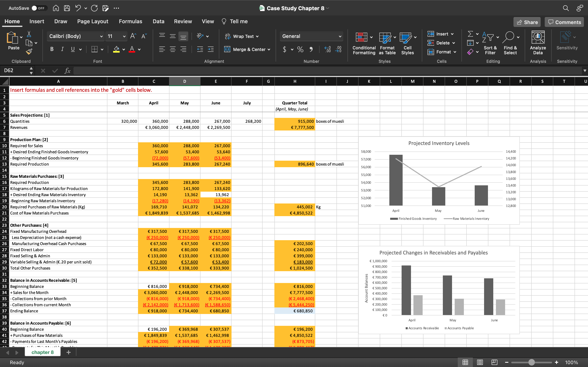Click the Cut scissors icon
Screen dimensions: 588x367
point(29,34)
